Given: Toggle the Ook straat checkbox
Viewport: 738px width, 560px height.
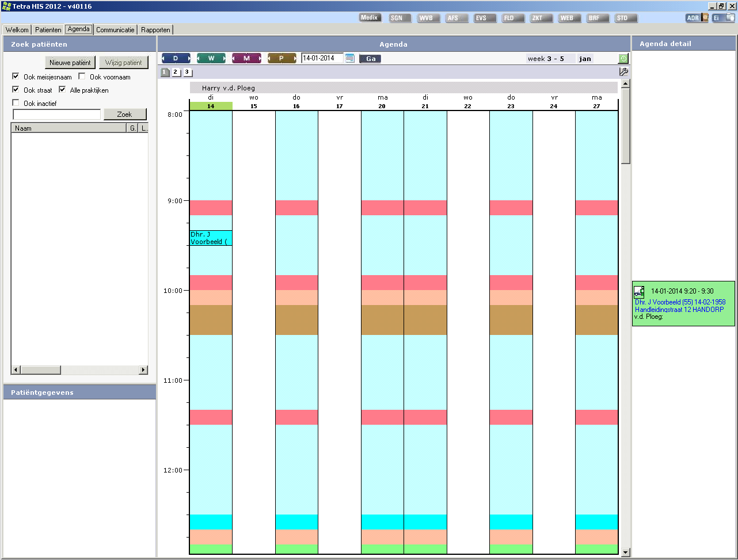Looking at the screenshot, I should pyautogui.click(x=16, y=89).
